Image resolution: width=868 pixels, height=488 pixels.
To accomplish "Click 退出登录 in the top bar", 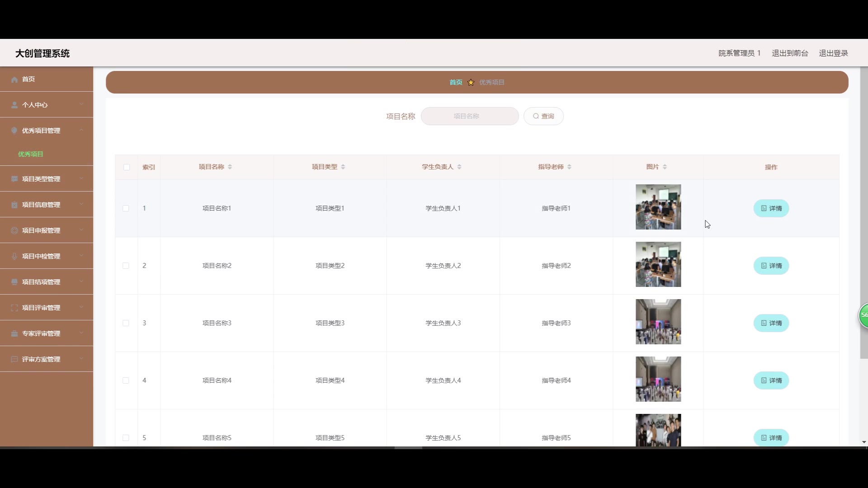I will coord(833,53).
